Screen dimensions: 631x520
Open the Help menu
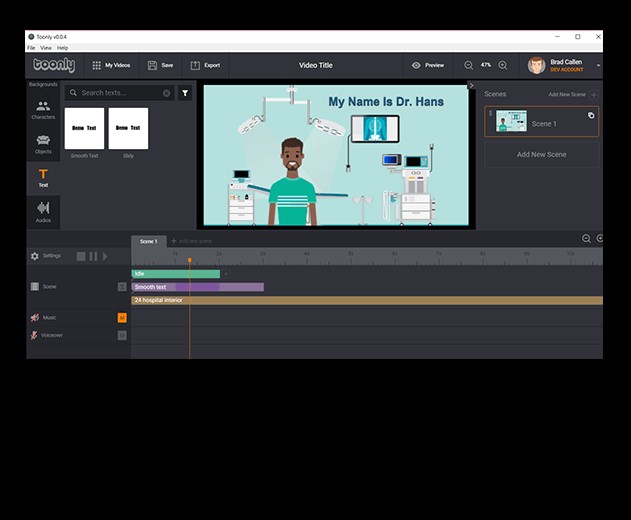pos(62,48)
